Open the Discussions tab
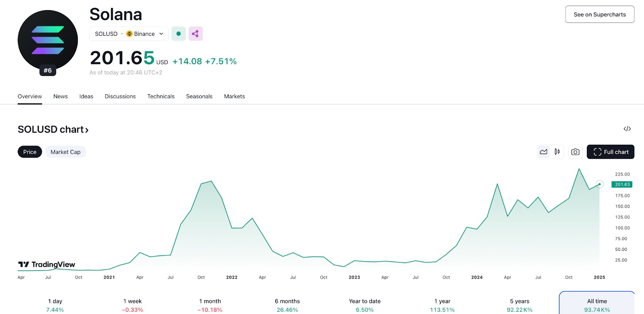The image size is (644, 314). coord(120,96)
